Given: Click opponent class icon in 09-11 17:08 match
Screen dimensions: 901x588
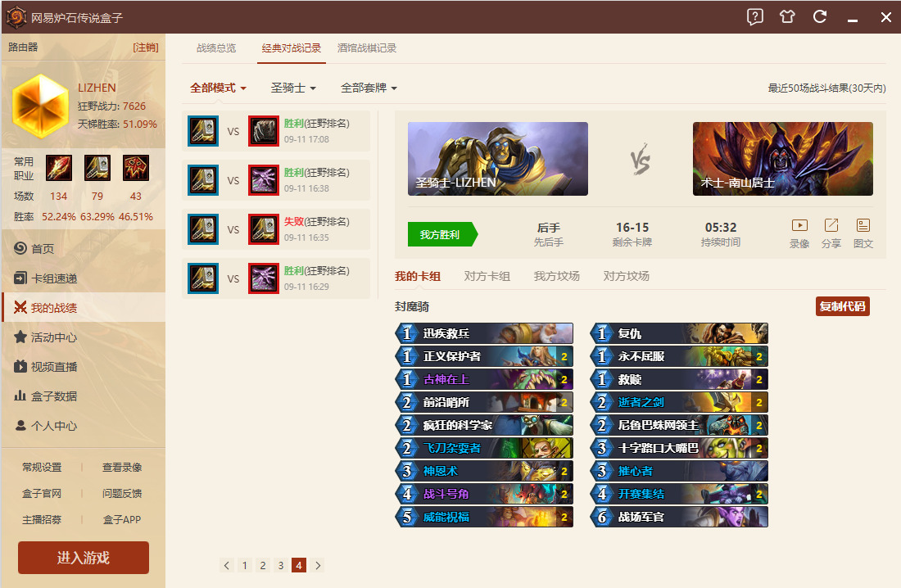Looking at the screenshot, I should [263, 131].
